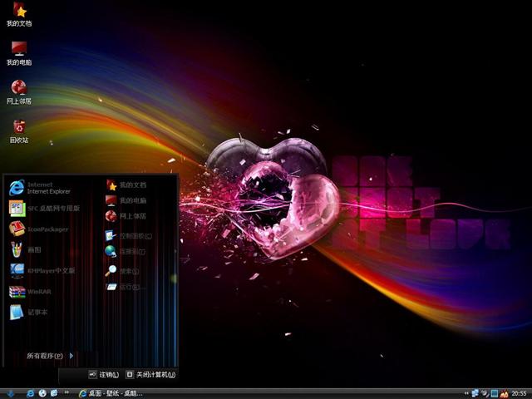The image size is (532, 399).
Task: Open WinRAR from Start menu
Action: pos(30,292)
